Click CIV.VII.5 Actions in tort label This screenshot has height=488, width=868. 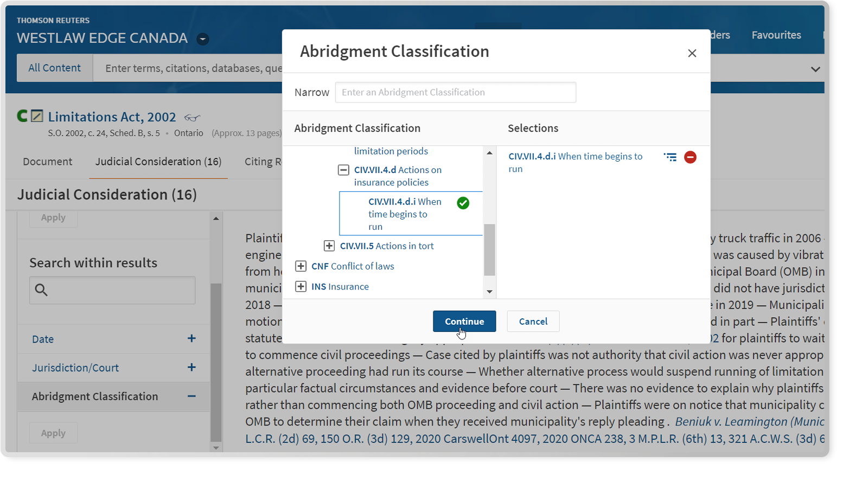(x=387, y=246)
